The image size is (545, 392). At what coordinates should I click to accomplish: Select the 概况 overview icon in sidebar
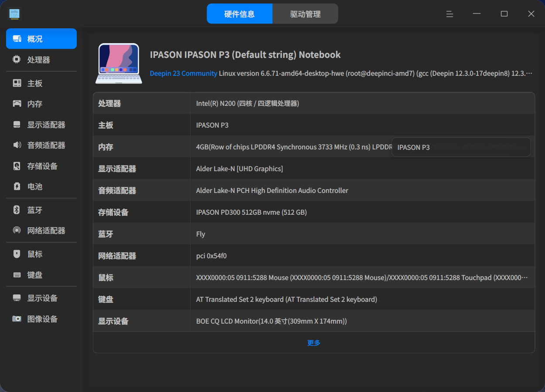tap(17, 39)
